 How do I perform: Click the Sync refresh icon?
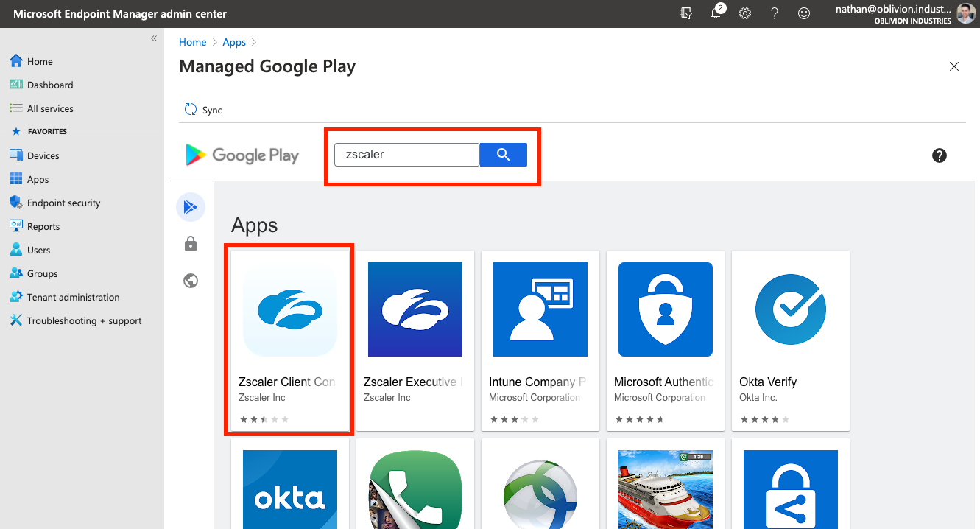191,110
